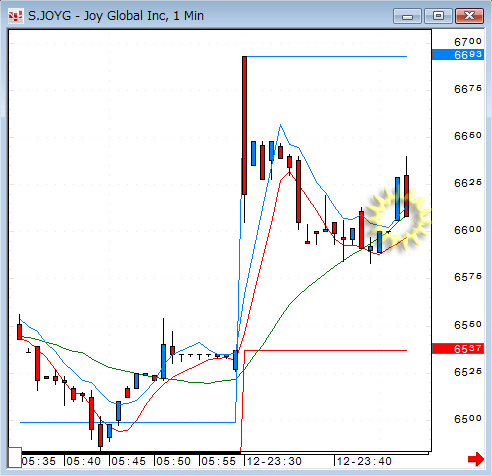The width and height of the screenshot is (492, 476).
Task: Click the 6575 price axis value
Action: pyautogui.click(x=468, y=277)
